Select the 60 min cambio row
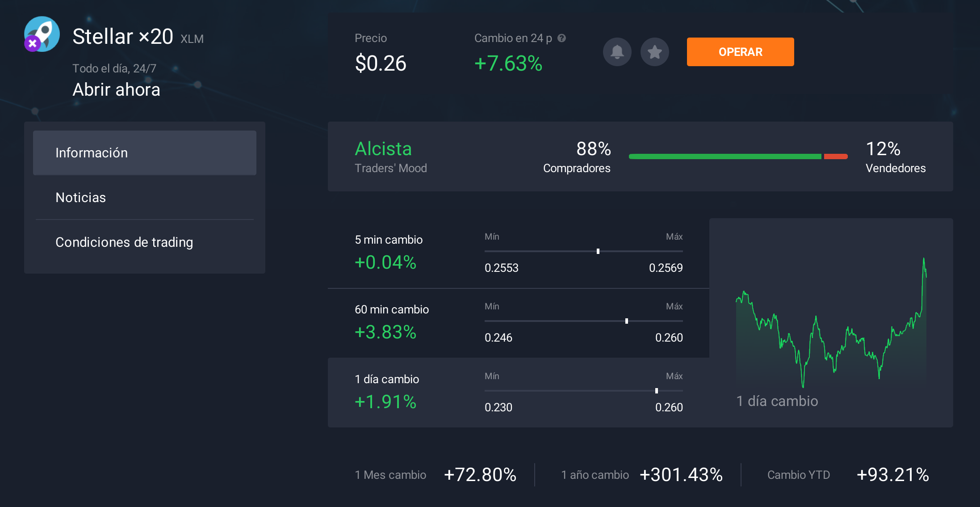 pyautogui.click(x=519, y=323)
